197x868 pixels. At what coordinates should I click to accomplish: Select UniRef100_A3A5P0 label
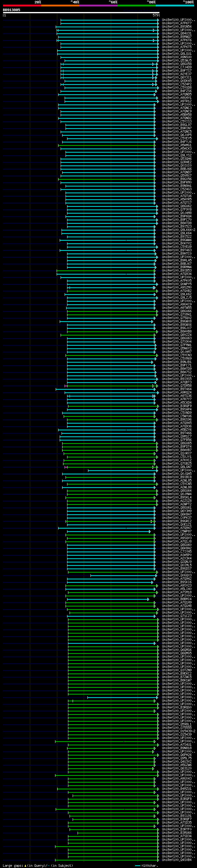tap(176, 555)
